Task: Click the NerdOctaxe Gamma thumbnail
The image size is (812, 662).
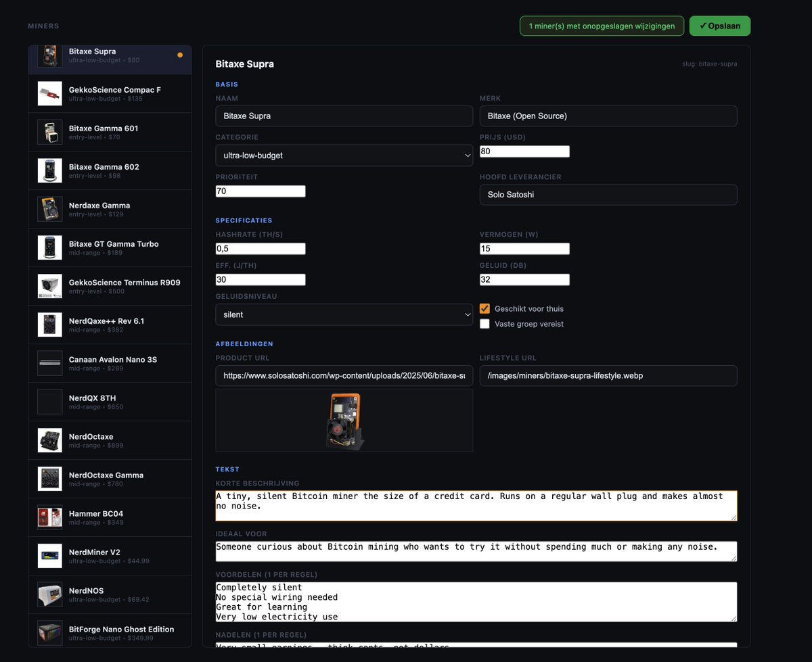Action: coord(50,479)
